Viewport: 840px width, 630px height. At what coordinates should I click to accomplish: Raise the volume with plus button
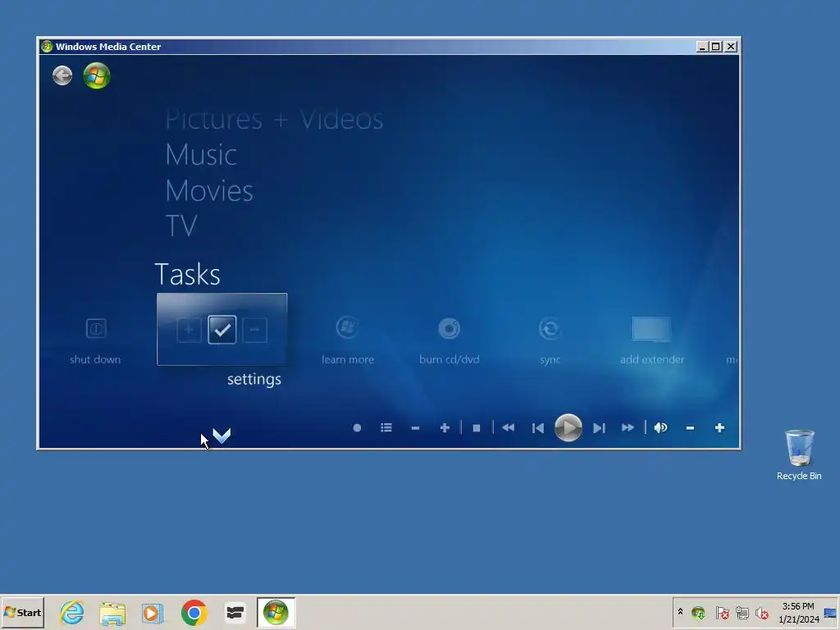(719, 428)
